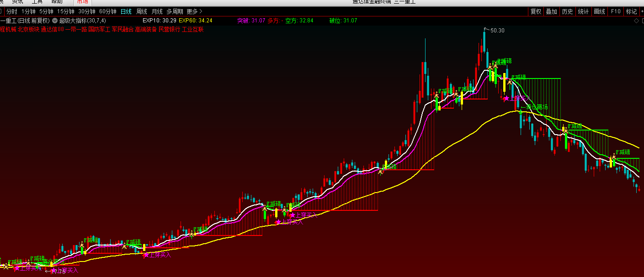The image size is (644, 277).
Task: Switch to the 周线 weekly chart
Action: pyautogui.click(x=142, y=11)
